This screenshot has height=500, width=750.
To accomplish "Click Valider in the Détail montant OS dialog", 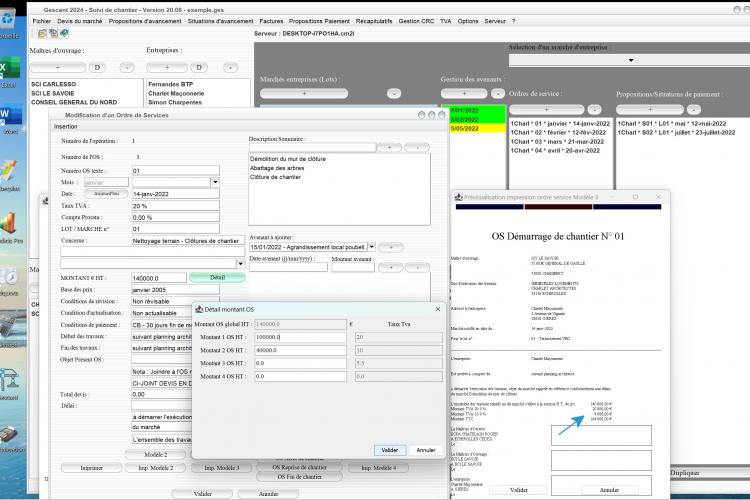I will [x=389, y=450].
